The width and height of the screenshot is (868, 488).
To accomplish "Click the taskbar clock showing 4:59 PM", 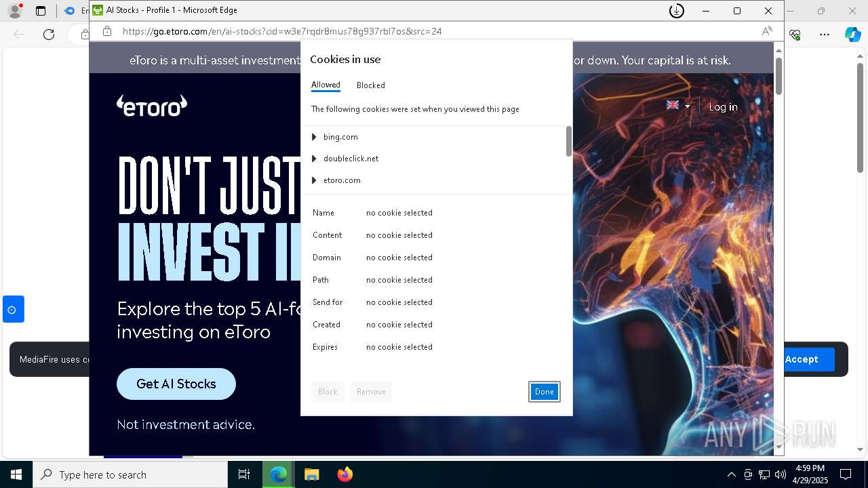I will tap(810, 474).
